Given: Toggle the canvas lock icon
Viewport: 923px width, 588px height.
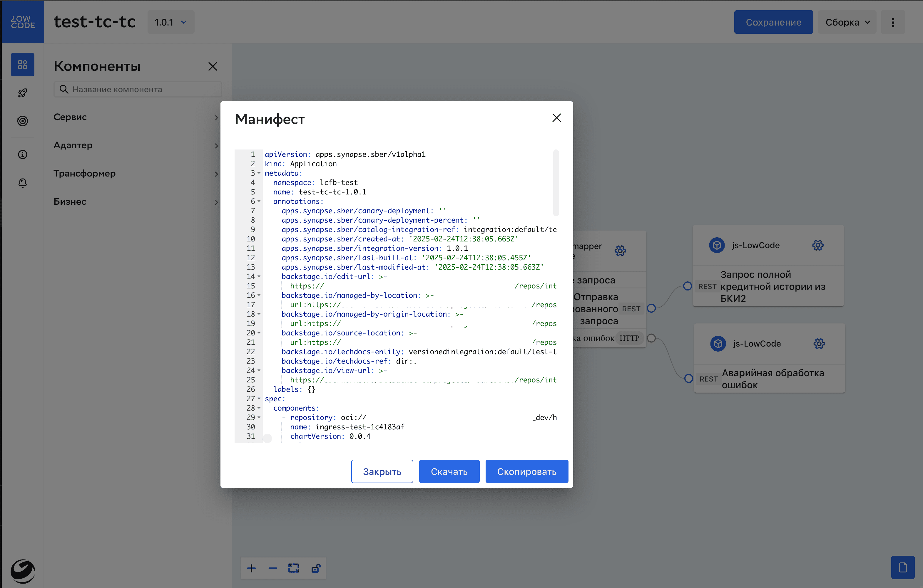Looking at the screenshot, I should click(315, 568).
